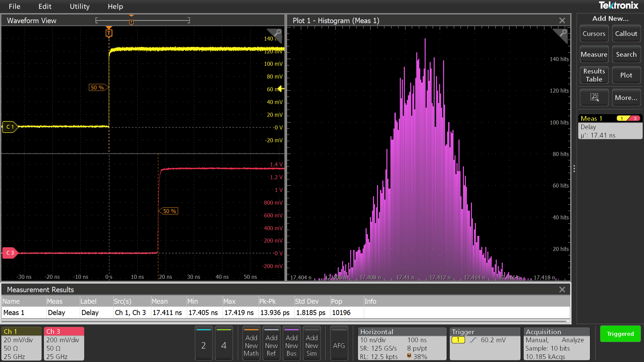This screenshot has height=362, width=644.
Task: Click the Triggered status button
Action: click(x=620, y=334)
